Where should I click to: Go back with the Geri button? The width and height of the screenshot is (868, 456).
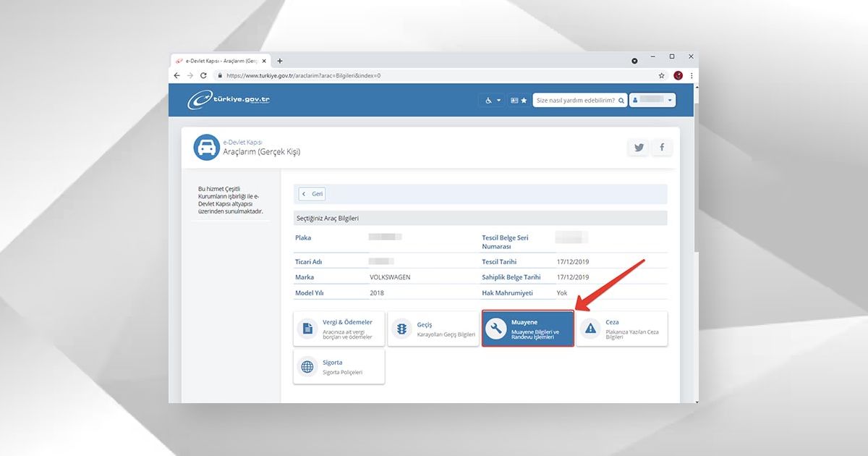312,194
